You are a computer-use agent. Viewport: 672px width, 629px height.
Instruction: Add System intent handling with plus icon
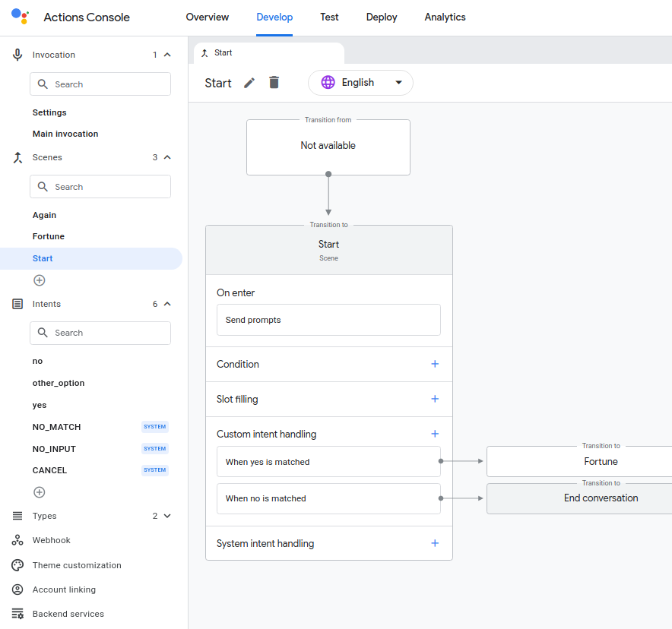435,543
